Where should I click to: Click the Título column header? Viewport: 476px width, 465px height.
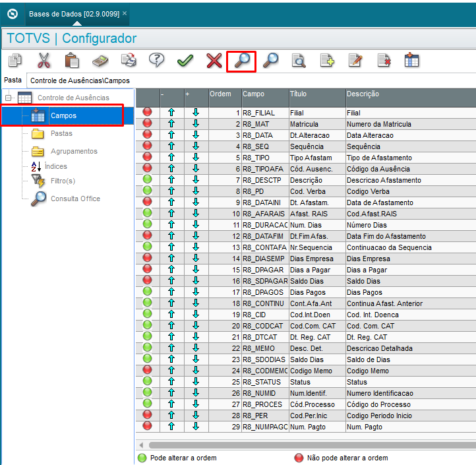click(x=317, y=98)
